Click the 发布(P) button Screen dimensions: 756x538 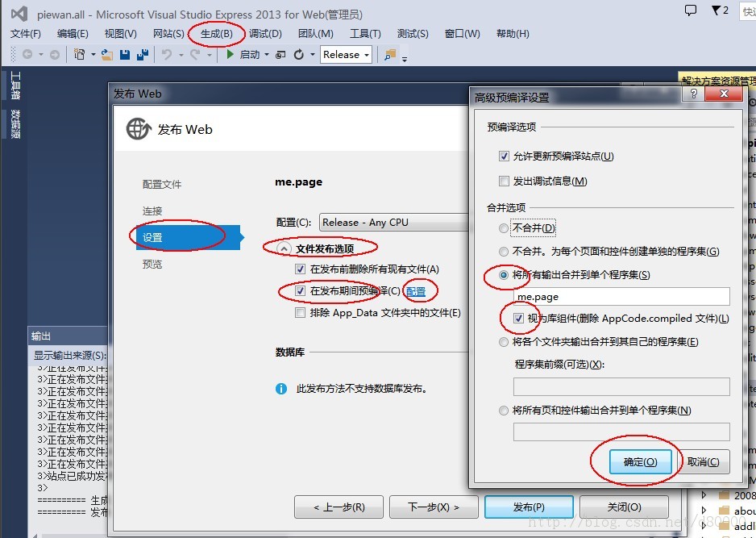tap(529, 507)
